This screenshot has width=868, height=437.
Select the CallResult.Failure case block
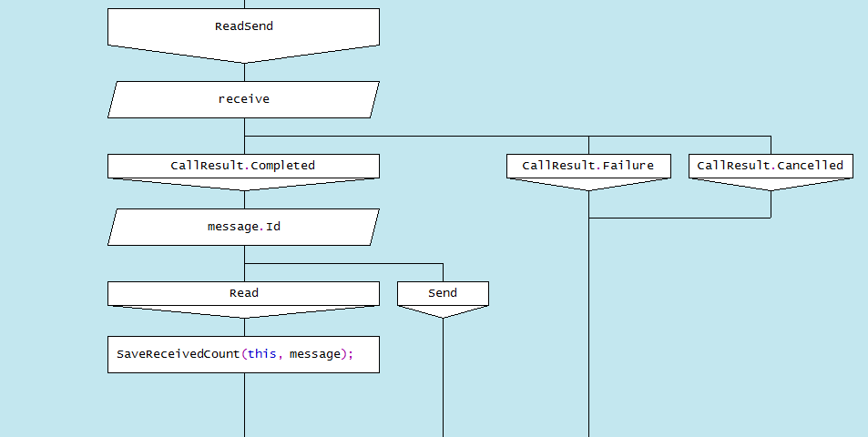pyautogui.click(x=588, y=167)
